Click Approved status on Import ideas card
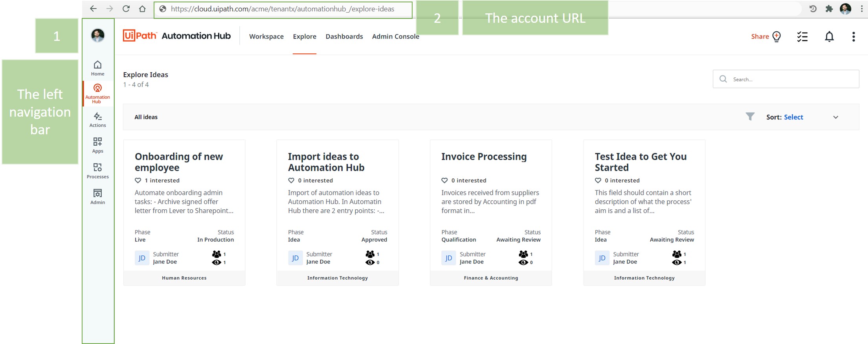This screenshot has width=868, height=344. point(374,240)
